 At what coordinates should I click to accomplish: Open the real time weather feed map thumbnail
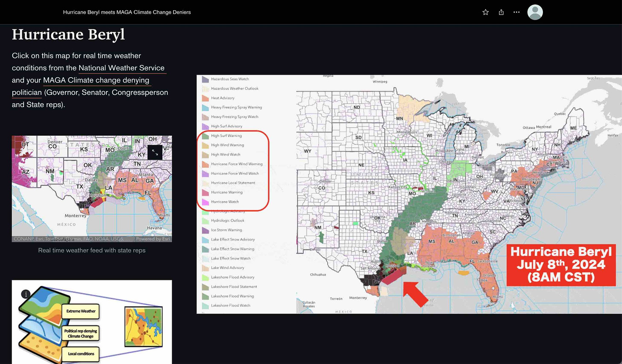(92, 189)
